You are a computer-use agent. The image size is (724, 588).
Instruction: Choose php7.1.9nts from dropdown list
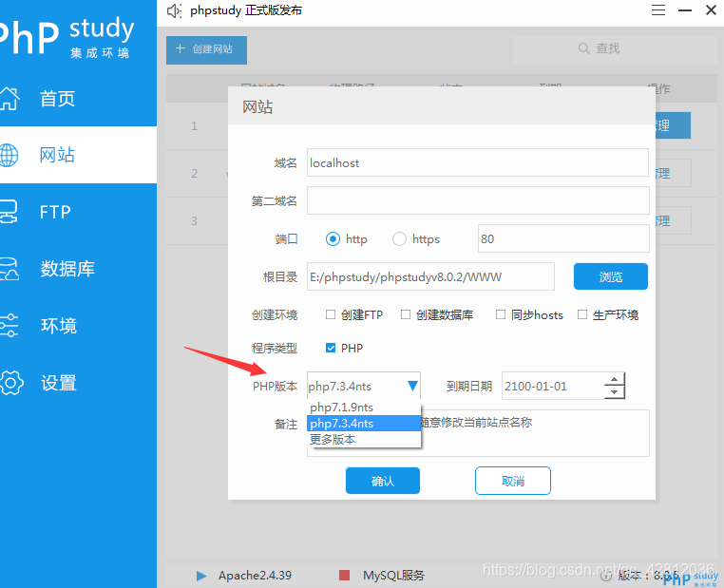click(x=364, y=408)
